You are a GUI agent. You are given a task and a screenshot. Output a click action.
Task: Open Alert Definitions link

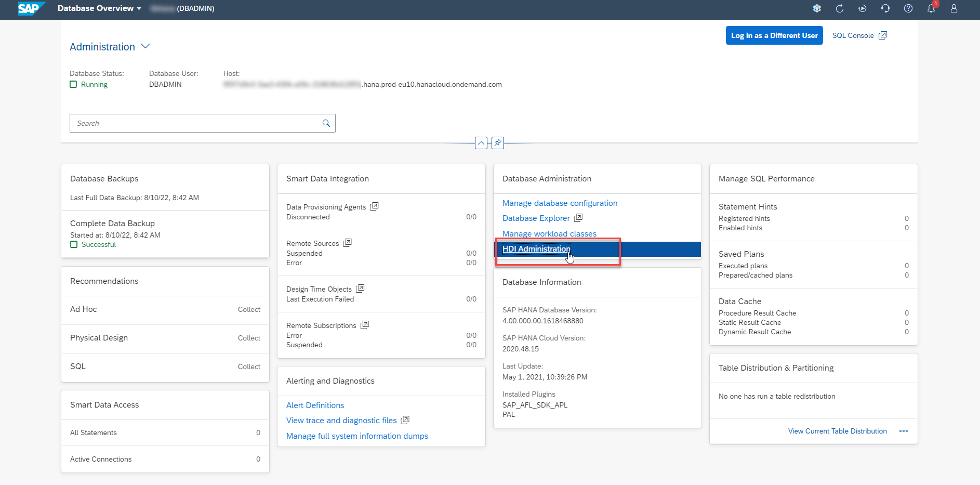pos(315,405)
